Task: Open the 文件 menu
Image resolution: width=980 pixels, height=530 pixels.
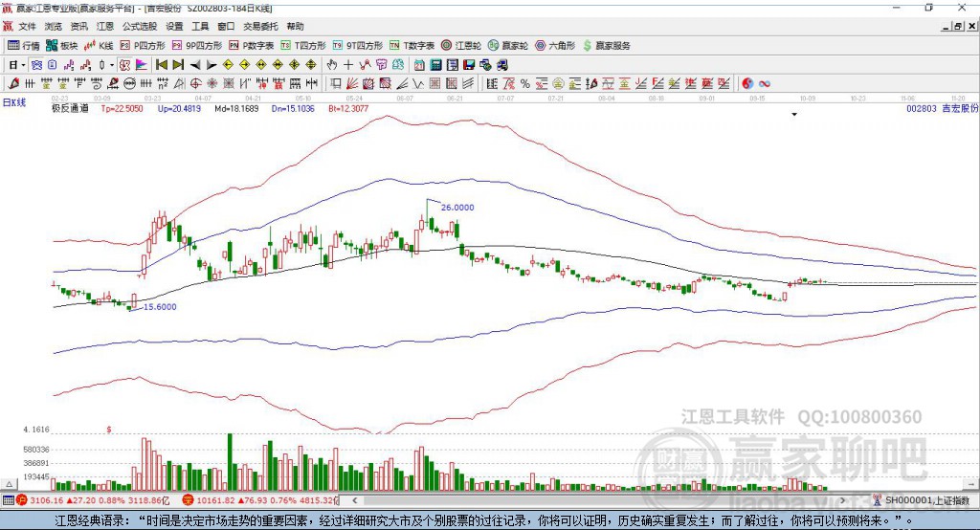Action: [x=28, y=26]
